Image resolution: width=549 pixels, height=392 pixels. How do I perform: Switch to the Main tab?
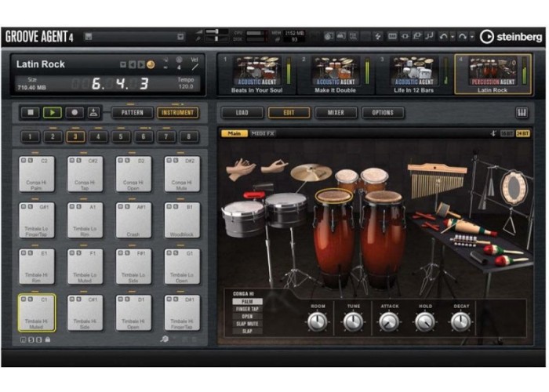[235, 133]
